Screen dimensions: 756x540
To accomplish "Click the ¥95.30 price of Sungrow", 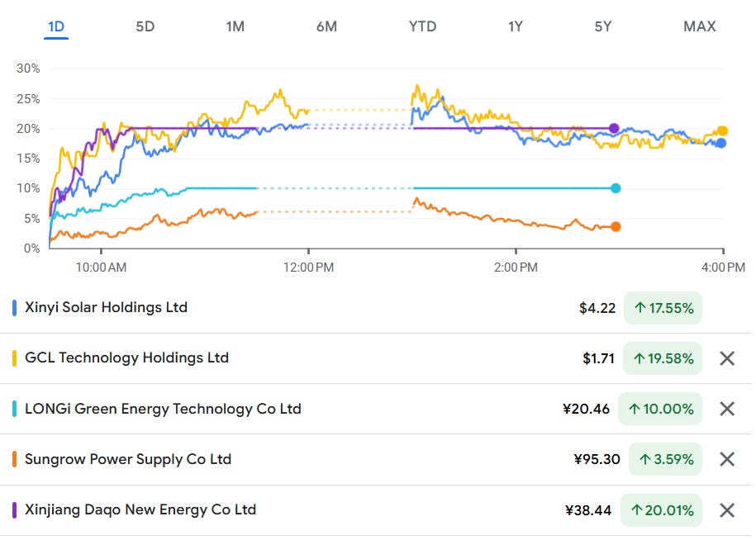I will [597, 459].
